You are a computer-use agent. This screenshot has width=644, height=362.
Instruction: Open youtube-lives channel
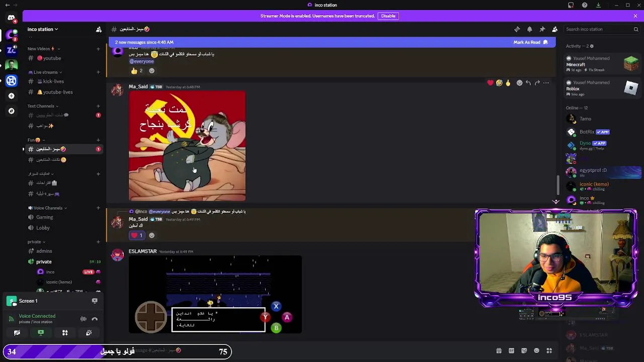coord(63,92)
